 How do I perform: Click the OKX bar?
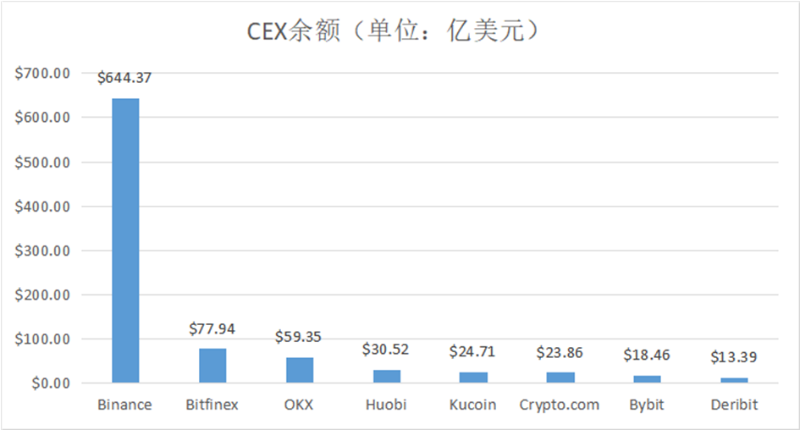(299, 370)
